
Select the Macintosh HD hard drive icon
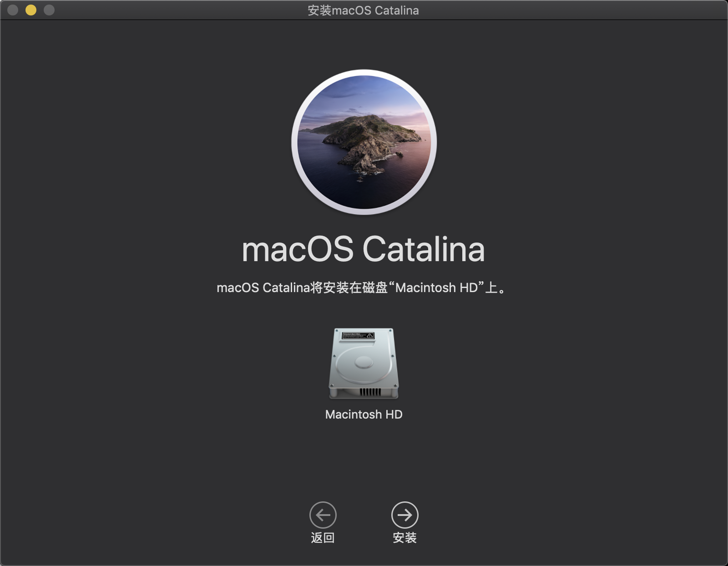pyautogui.click(x=364, y=364)
